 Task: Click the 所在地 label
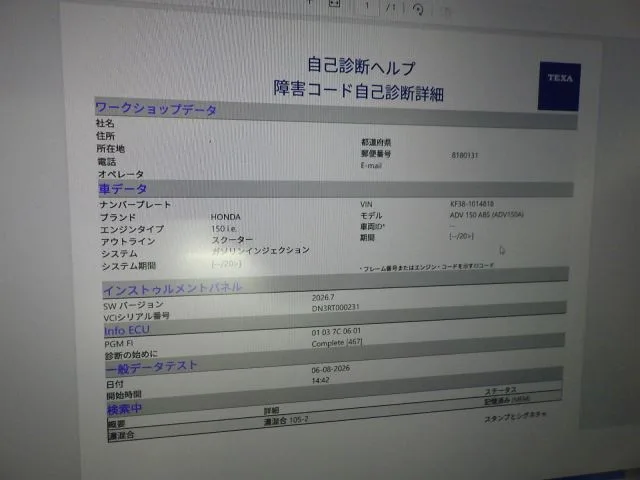(111, 149)
